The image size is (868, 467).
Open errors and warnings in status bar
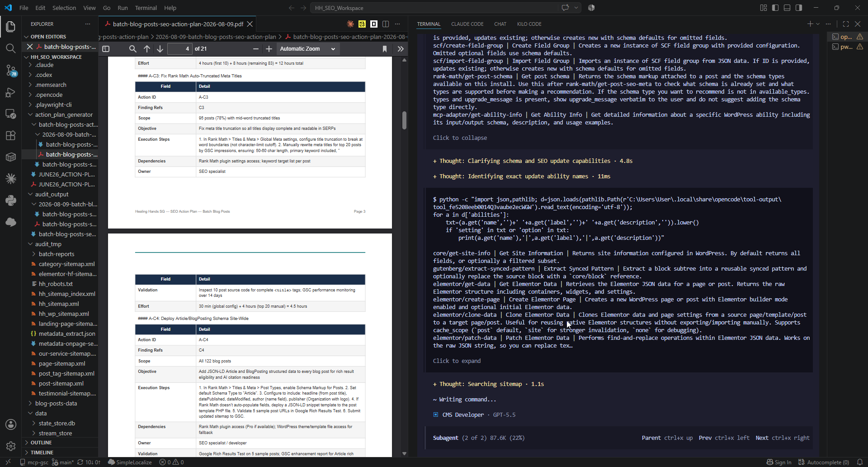(171, 462)
